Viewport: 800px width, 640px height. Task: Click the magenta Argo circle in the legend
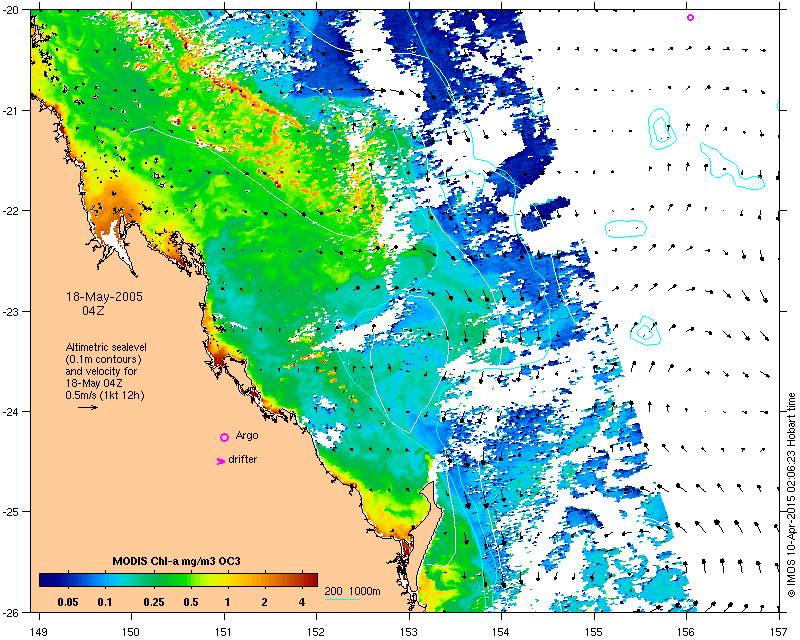pyautogui.click(x=224, y=437)
